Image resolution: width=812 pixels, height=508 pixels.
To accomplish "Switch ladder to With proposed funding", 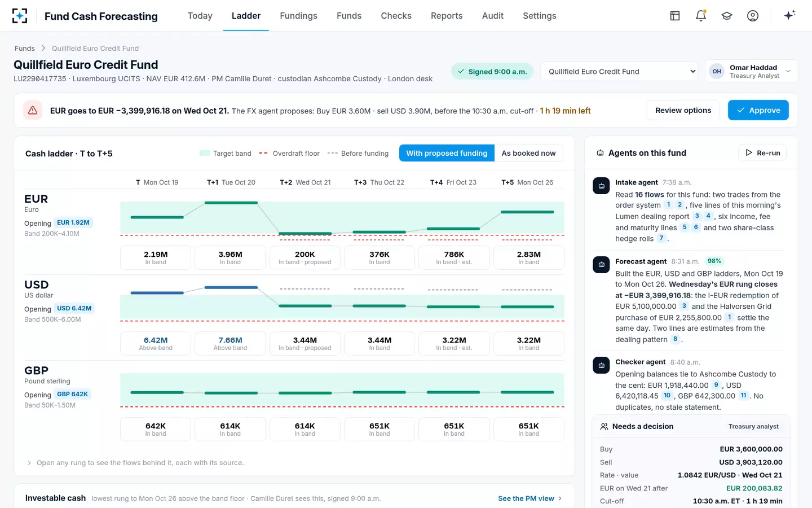I will 447,153.
